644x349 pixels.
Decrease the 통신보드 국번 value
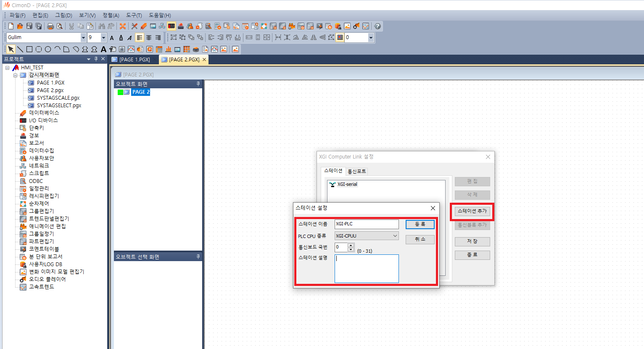pos(351,249)
